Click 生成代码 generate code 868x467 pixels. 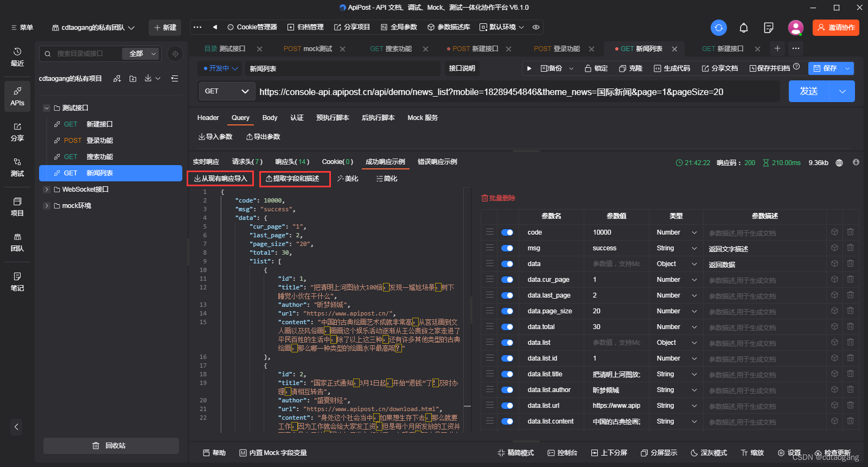tap(672, 68)
